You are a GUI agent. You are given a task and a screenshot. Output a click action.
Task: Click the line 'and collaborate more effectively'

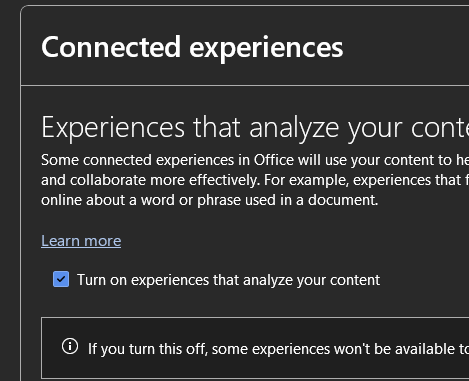[x=255, y=180]
